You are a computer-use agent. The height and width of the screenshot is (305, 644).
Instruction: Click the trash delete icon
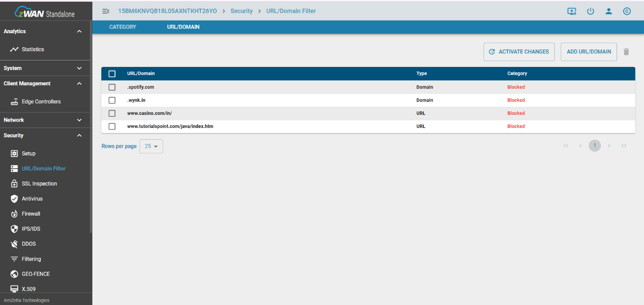pyautogui.click(x=627, y=52)
